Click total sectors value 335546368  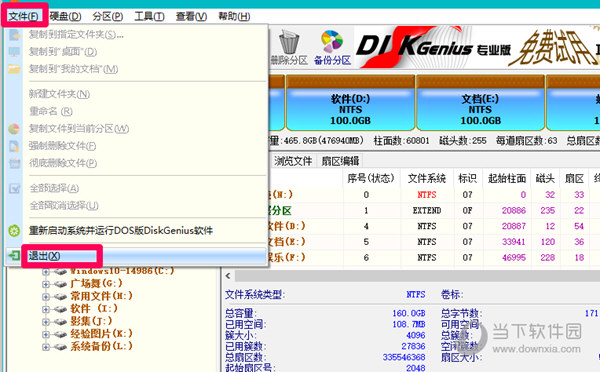point(404,357)
